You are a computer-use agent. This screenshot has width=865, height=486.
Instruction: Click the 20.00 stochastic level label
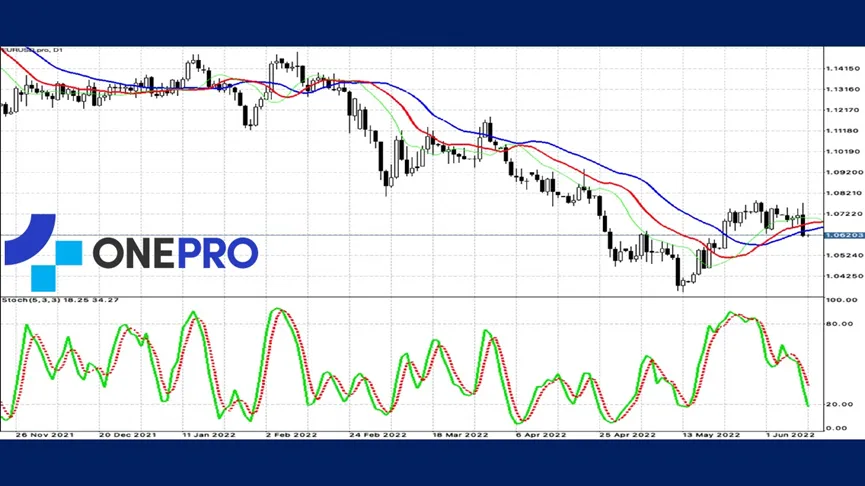click(840, 404)
